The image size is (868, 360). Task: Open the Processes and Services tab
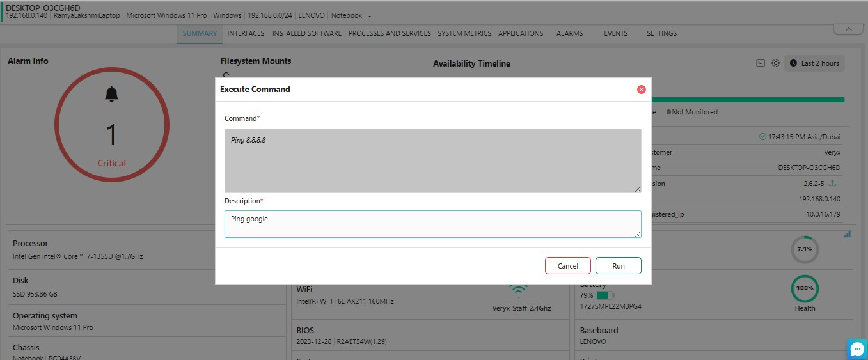click(390, 33)
